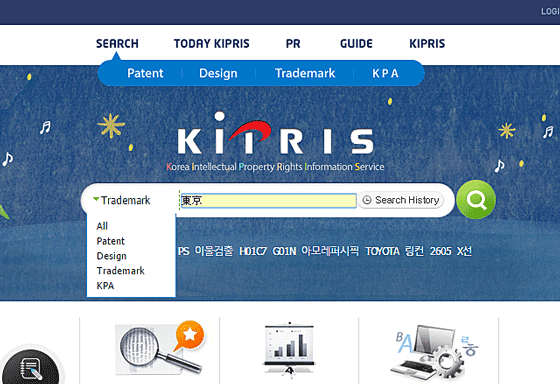
Task: Go to Trademark search submenu
Action: click(x=305, y=73)
